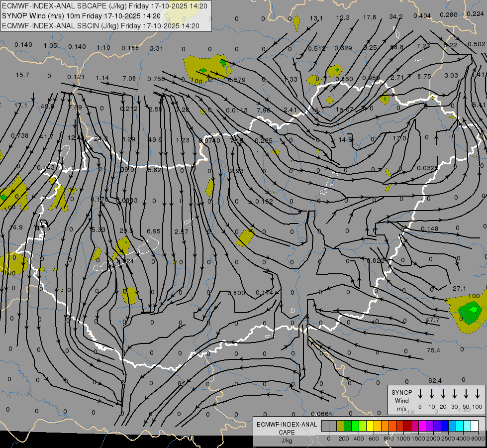Click the 49.8 value on map
This screenshot has height=448, width=487.
47,106
